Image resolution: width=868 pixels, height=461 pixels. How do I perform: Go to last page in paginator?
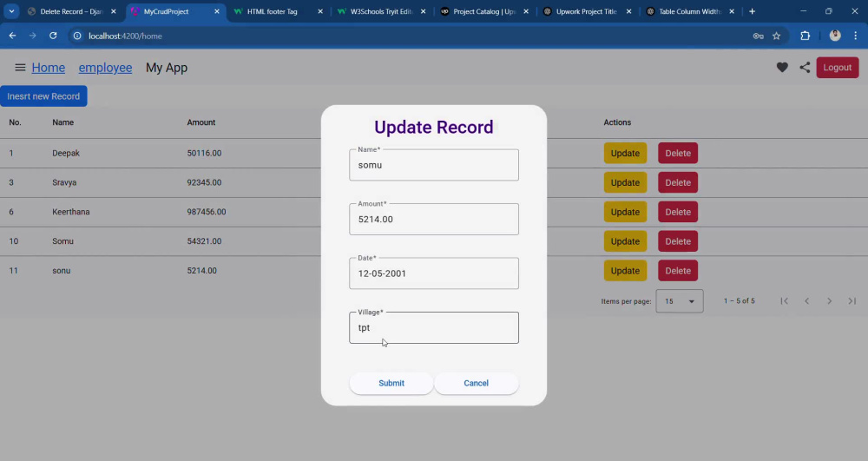[852, 301]
